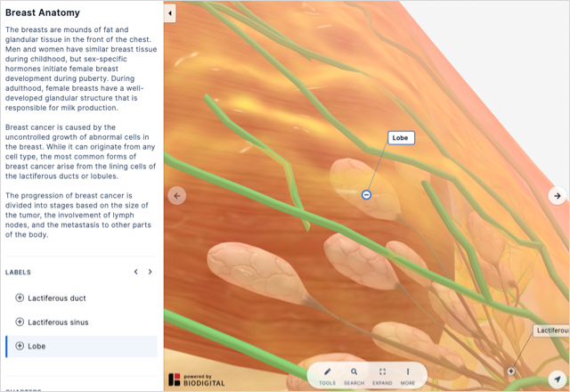Collapse the Lobe annotation pin on the model
The height and width of the screenshot is (392, 570).
366,195
